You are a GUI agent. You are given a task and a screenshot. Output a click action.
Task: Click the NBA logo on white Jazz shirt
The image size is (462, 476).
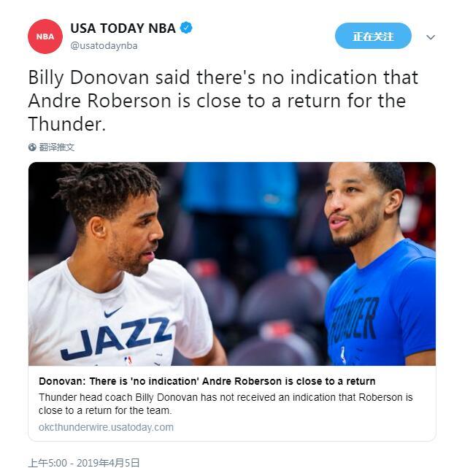pos(128,361)
